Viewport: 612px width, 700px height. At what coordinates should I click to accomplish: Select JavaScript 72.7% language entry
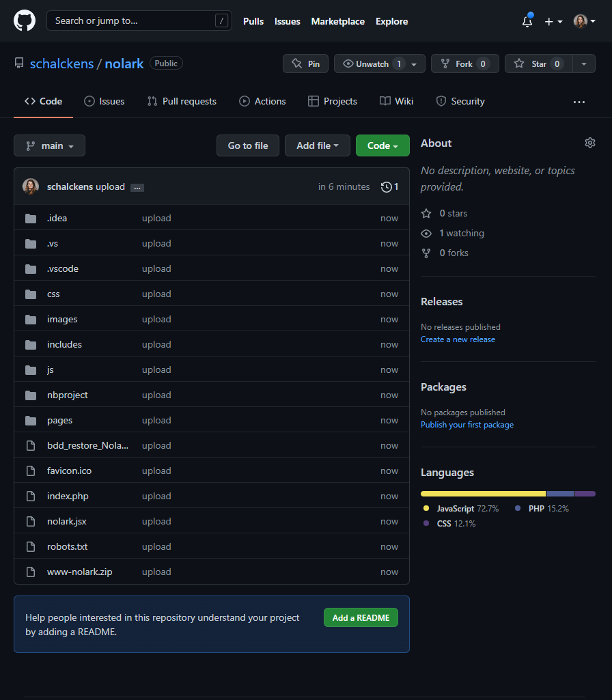[460, 509]
